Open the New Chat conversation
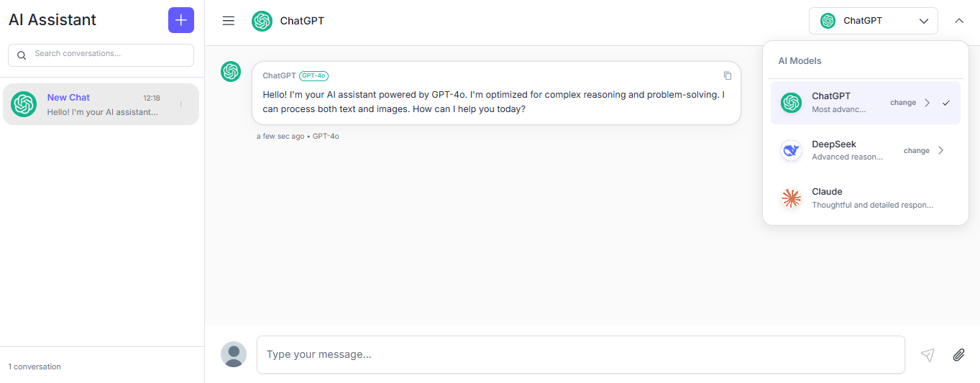Image resolution: width=980 pixels, height=383 pixels. tap(93, 104)
